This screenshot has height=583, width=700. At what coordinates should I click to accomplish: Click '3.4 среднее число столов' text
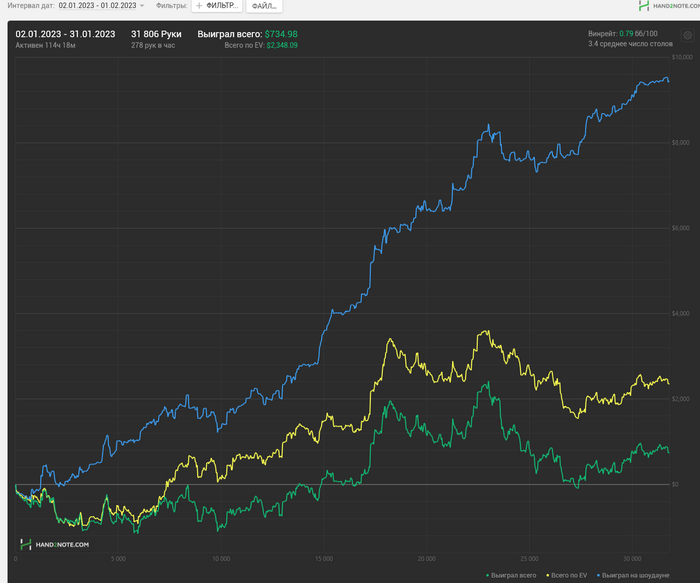tap(630, 44)
